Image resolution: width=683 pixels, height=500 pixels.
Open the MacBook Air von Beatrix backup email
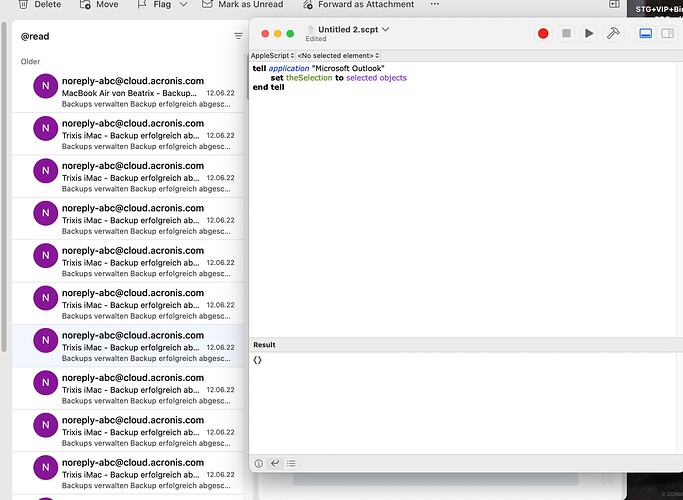tap(128, 91)
